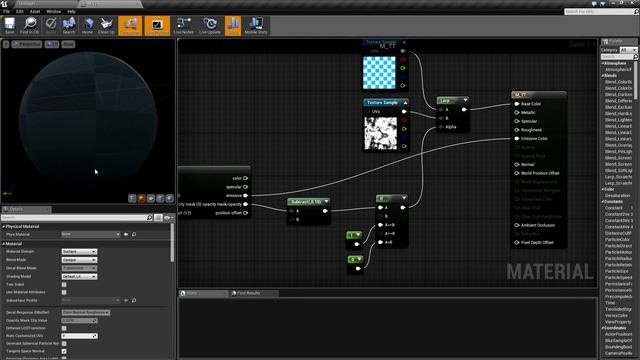Open the File menu
Screen dimensions: 640x360
[x=7, y=11]
